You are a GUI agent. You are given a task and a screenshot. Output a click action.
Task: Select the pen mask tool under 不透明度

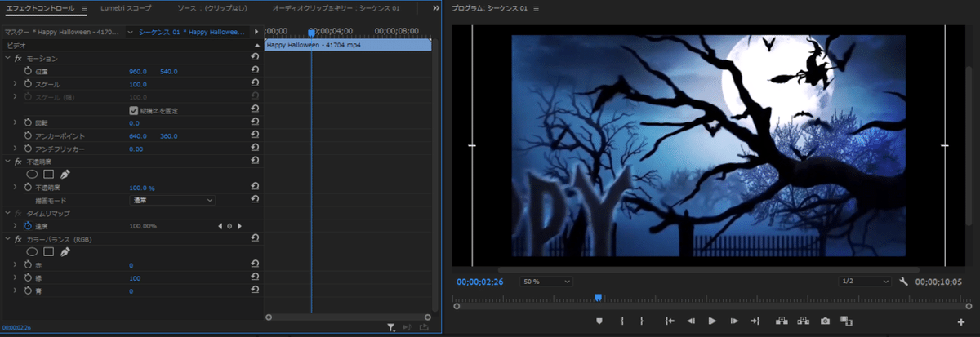pyautogui.click(x=65, y=174)
